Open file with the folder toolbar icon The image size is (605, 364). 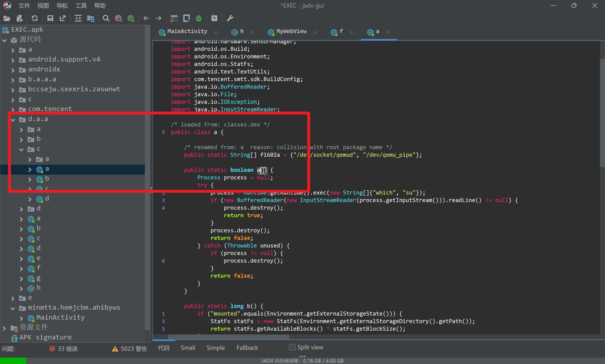7,18
